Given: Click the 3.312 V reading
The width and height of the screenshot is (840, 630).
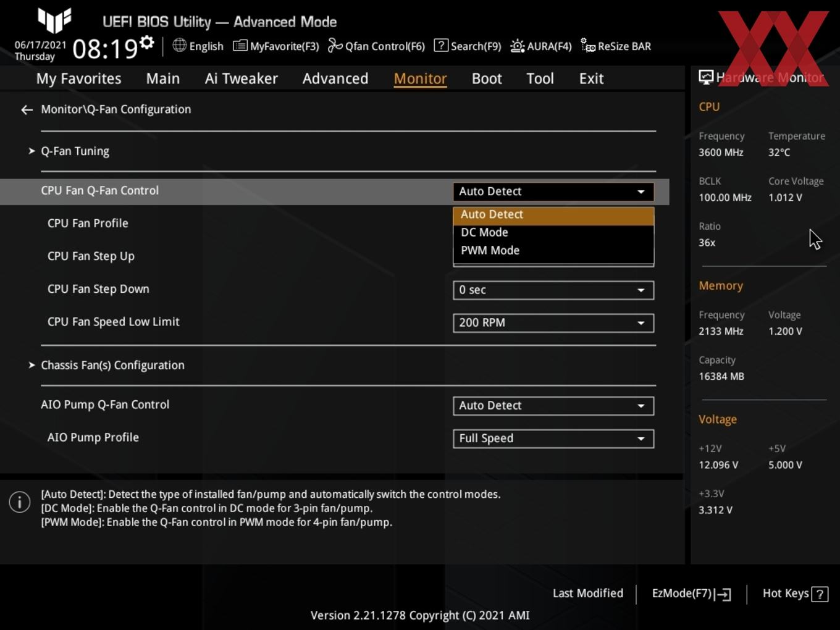Looking at the screenshot, I should [x=715, y=510].
